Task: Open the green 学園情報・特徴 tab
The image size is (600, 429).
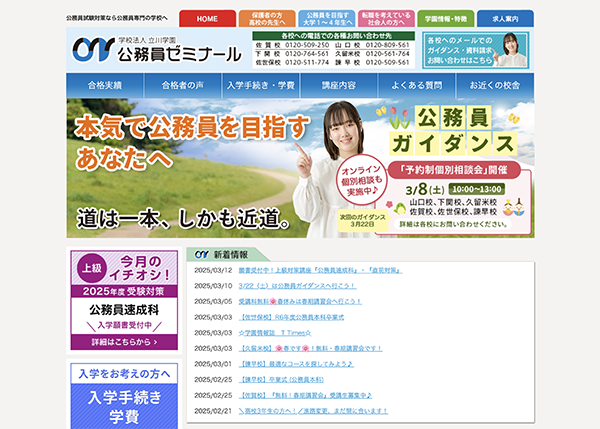Action: pyautogui.click(x=446, y=18)
